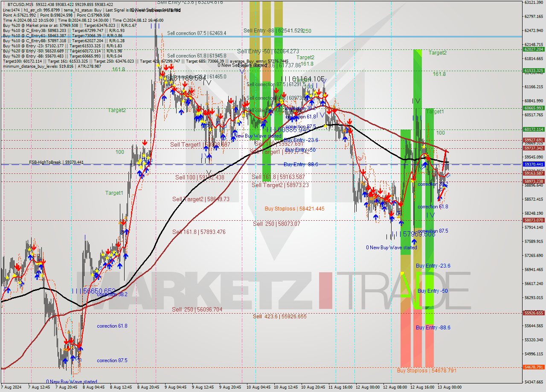Select the '0 New Buy Wave started' label near 57969.508

392,248
